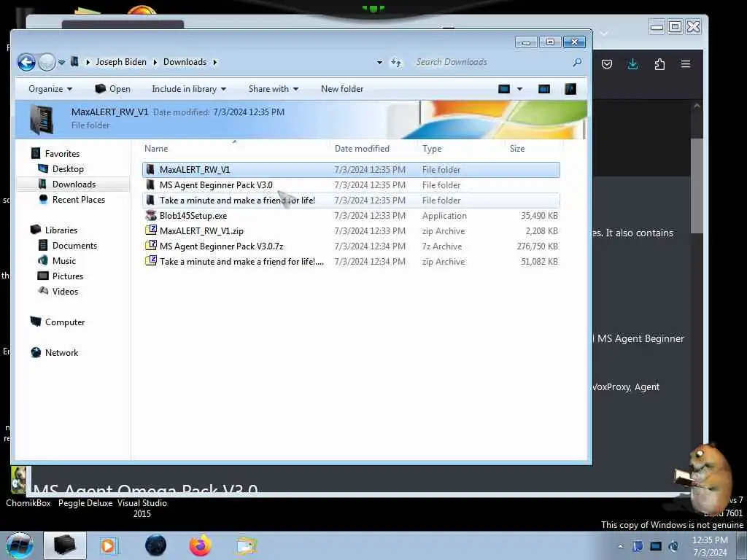Open Recent Places in navigation pane

[78, 200]
